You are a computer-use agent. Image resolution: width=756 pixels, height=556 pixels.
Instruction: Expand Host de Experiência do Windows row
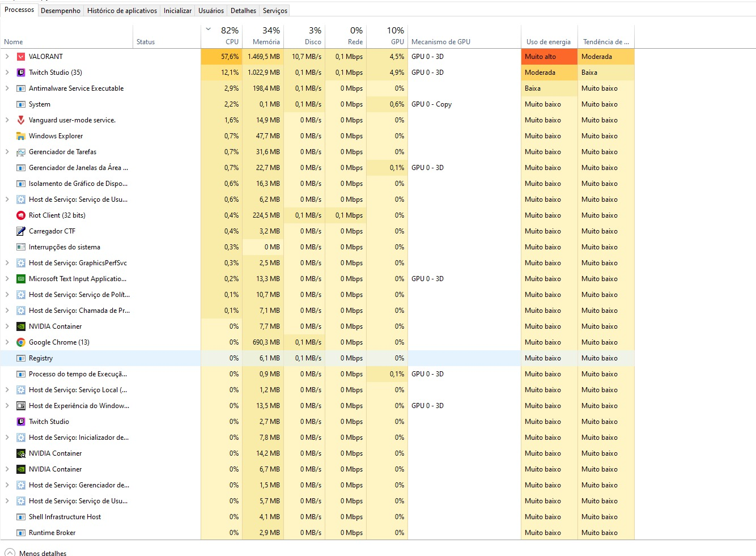pos(7,406)
